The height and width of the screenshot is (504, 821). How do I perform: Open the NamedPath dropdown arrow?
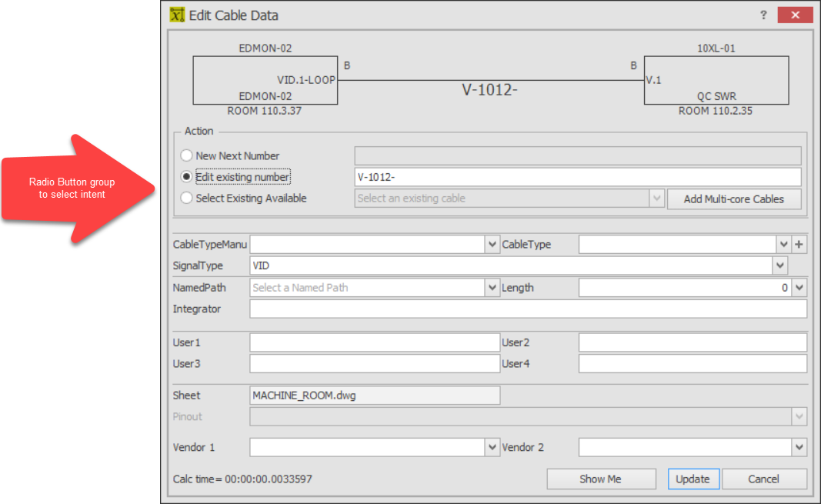492,287
